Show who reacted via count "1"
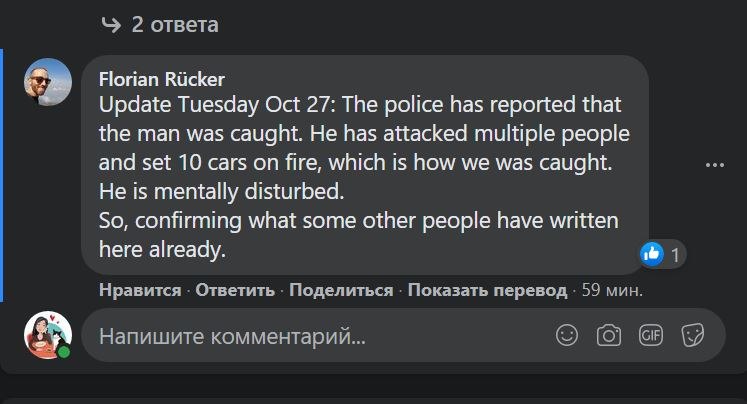This screenshot has height=404, width=747. tap(675, 255)
